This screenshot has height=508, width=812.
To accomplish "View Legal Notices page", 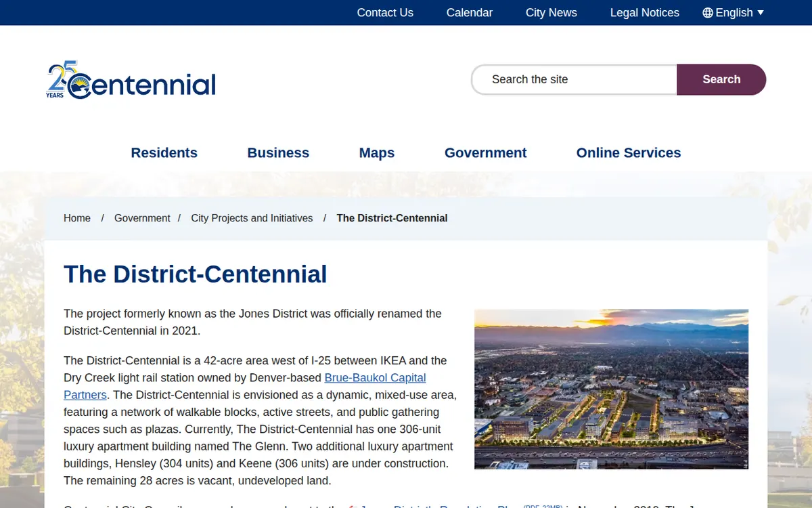I will [x=645, y=13].
